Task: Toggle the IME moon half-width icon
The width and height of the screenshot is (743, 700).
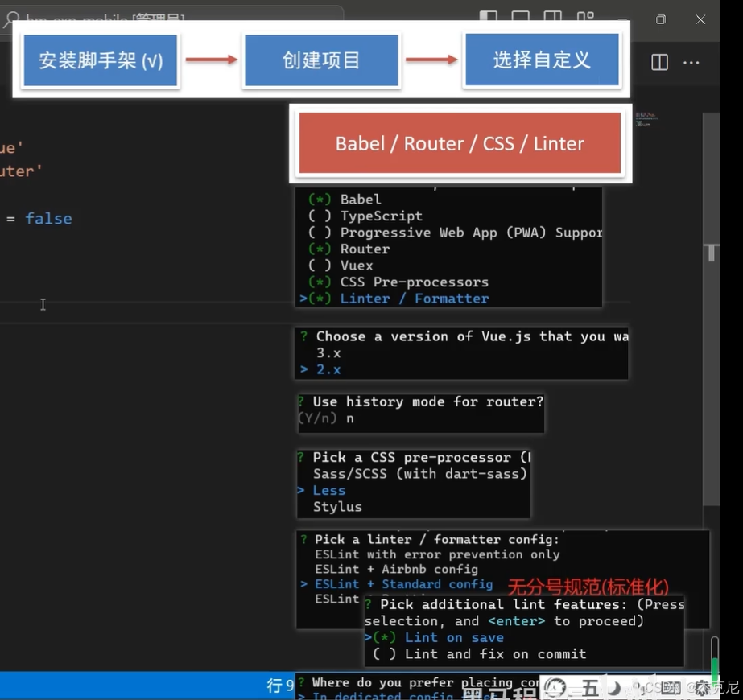Action: [615, 687]
